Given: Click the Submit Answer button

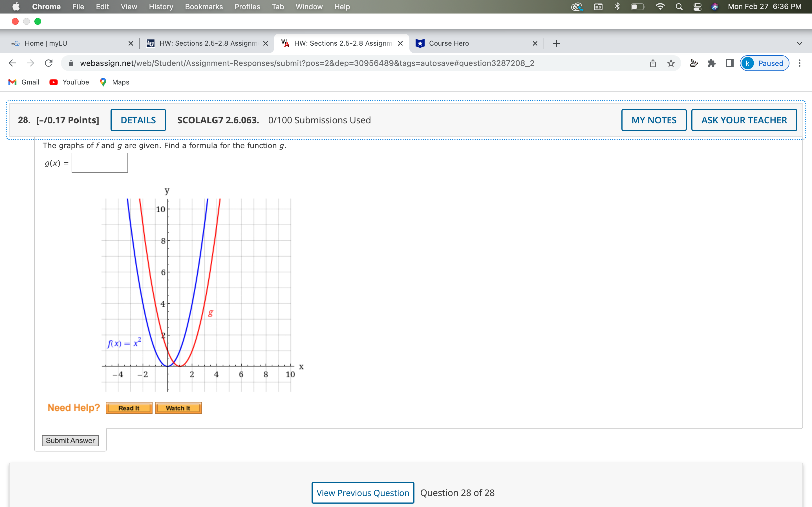Looking at the screenshot, I should point(70,440).
